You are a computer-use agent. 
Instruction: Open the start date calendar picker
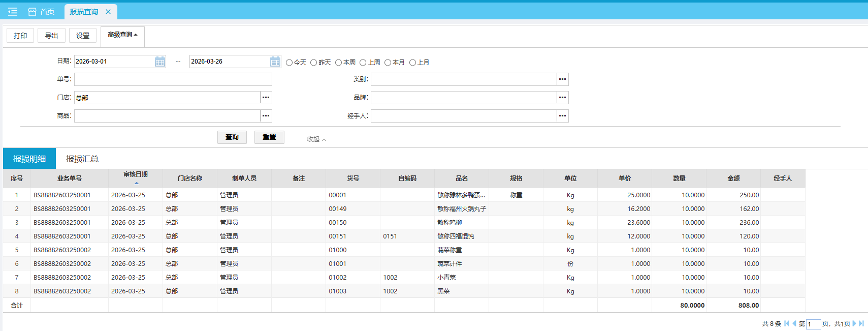pyautogui.click(x=160, y=62)
